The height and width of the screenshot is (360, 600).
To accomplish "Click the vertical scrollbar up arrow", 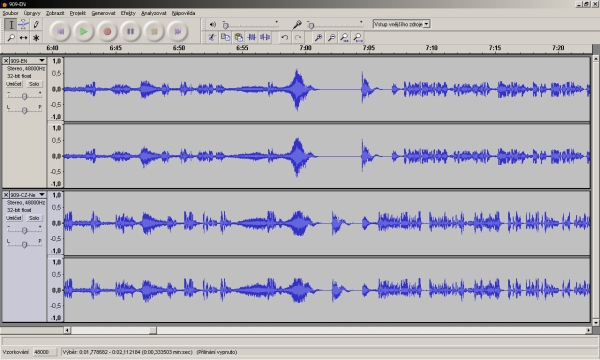I will click(x=596, y=59).
